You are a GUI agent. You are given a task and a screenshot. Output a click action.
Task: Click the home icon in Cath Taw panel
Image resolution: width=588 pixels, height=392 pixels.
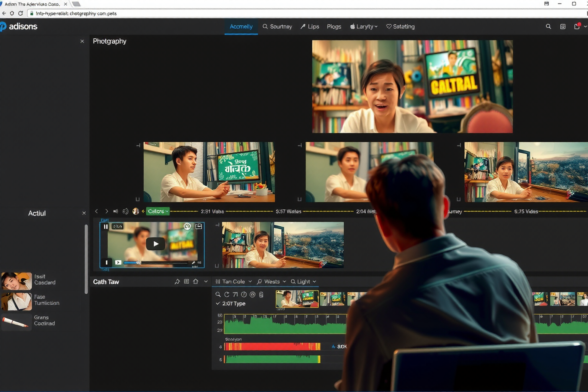[196, 282]
